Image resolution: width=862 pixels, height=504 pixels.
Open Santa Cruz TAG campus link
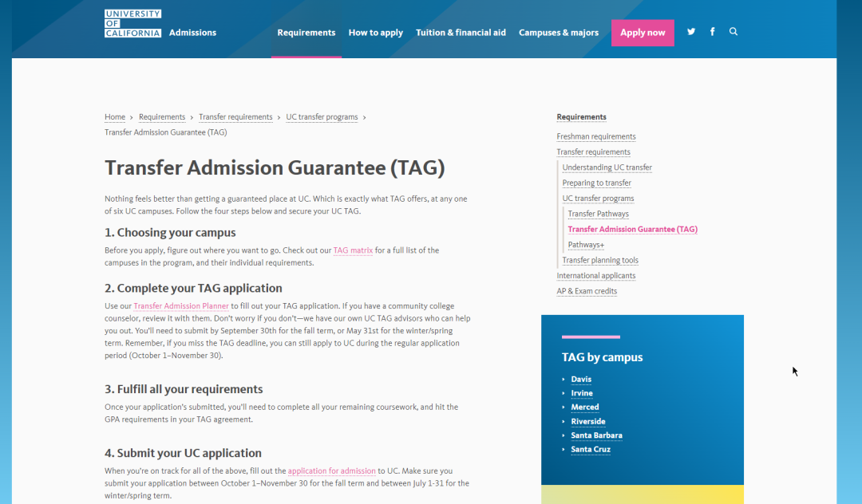[x=591, y=450]
